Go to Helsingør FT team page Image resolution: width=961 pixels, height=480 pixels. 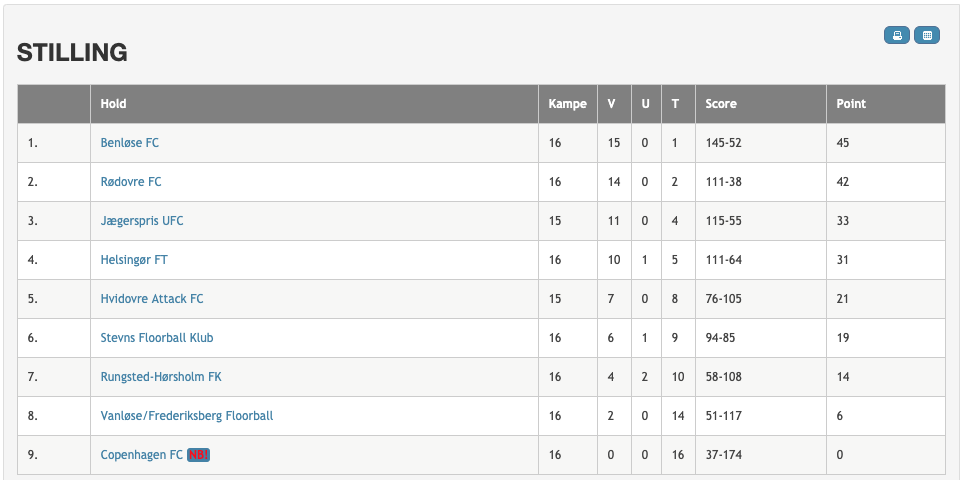[x=134, y=260]
